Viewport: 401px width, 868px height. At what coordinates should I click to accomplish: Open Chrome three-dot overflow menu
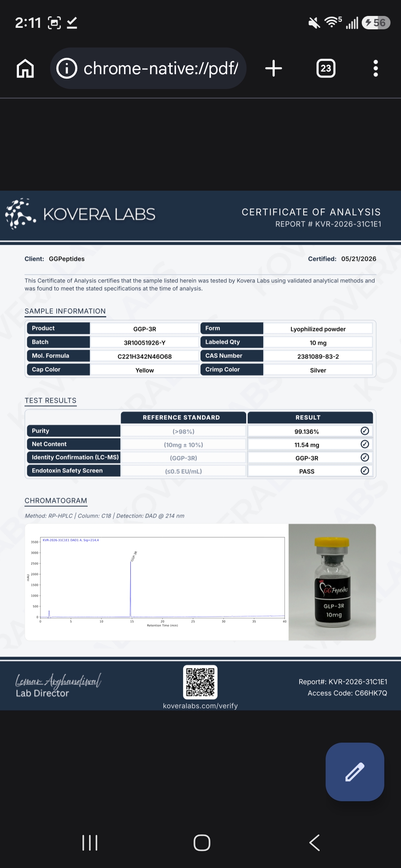(376, 69)
